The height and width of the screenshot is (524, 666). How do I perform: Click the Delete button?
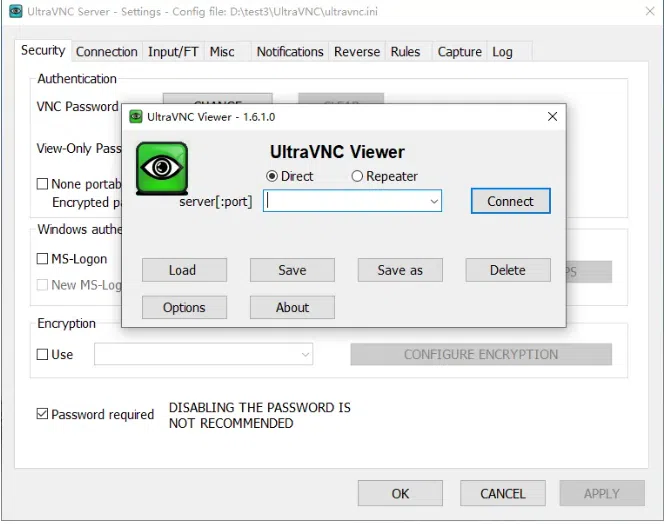pyautogui.click(x=508, y=270)
